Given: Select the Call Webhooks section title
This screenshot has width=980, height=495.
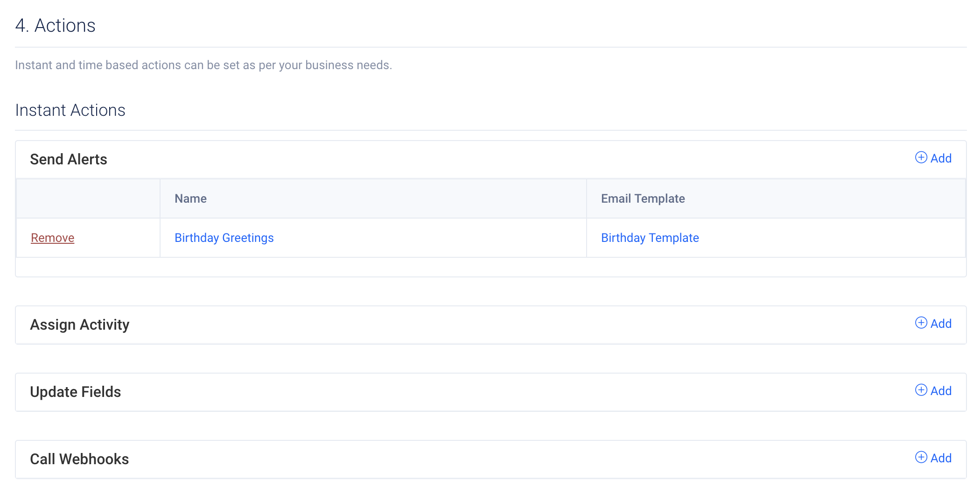Looking at the screenshot, I should tap(79, 459).
